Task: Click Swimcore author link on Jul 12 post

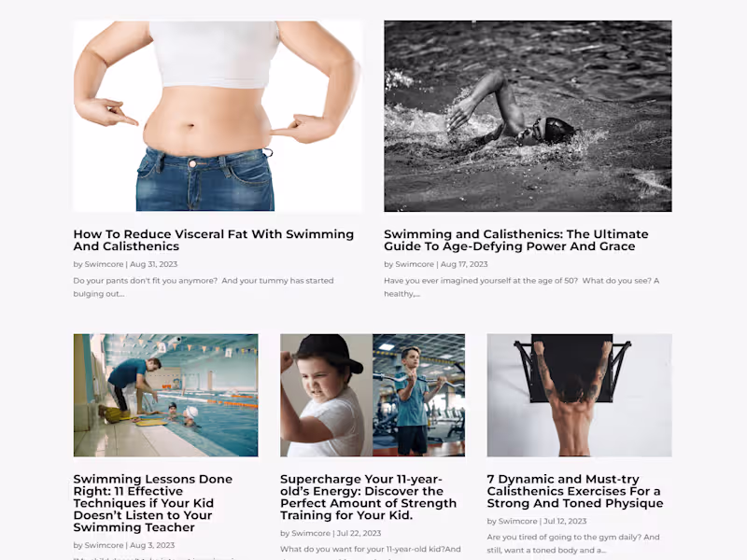Action: [517, 521]
